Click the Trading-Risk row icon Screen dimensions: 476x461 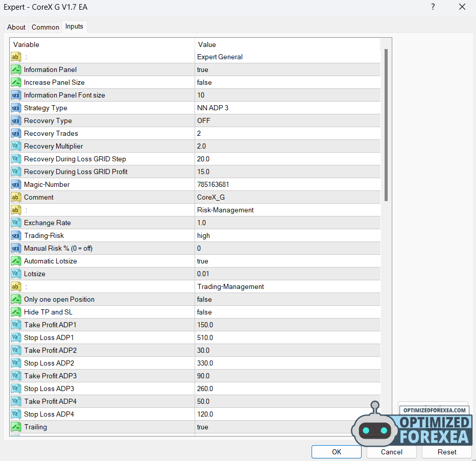coord(16,235)
